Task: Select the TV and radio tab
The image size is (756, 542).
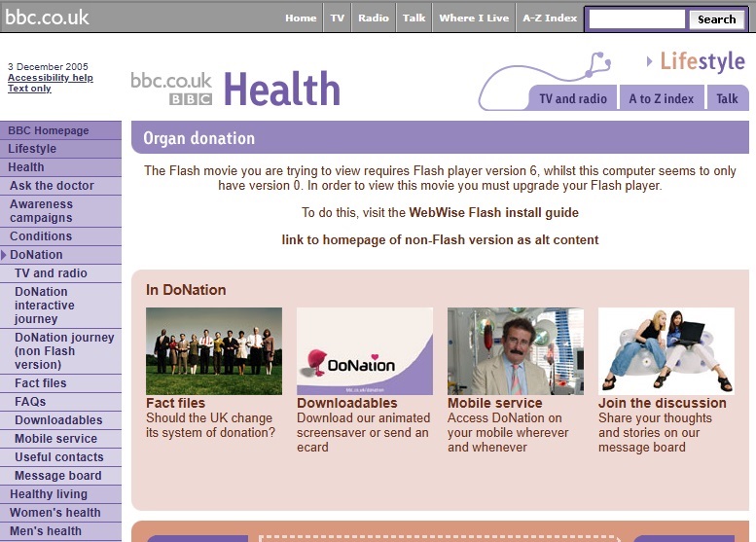Action: (573, 98)
